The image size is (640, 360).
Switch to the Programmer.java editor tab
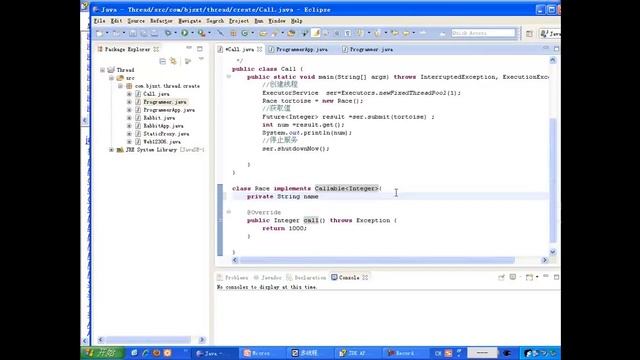pos(371,49)
